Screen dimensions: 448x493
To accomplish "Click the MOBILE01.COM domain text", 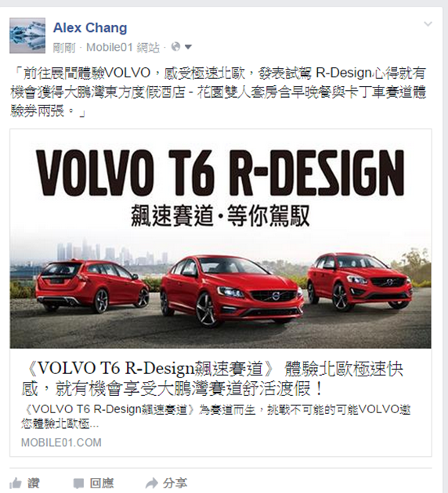I will [x=61, y=442].
